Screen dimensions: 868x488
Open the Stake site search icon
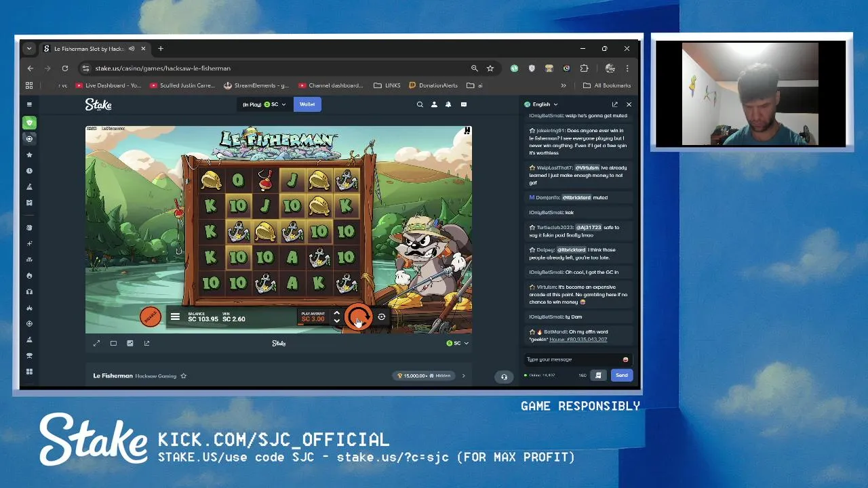(420, 104)
